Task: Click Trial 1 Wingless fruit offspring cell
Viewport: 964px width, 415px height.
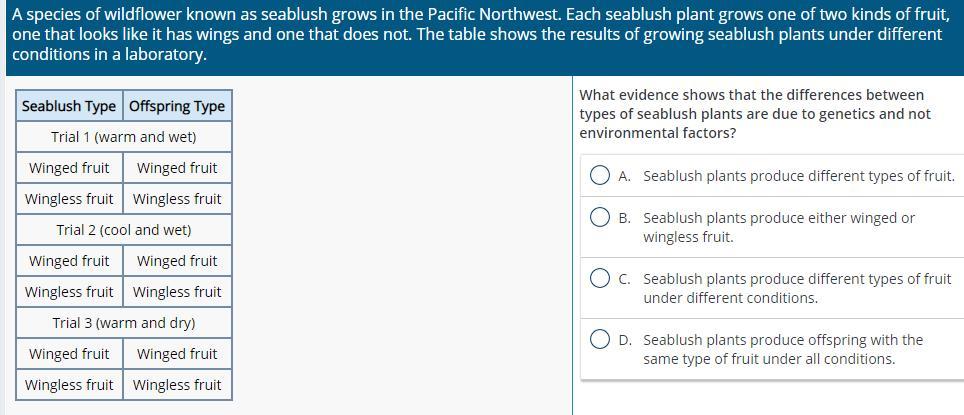Action: tap(177, 199)
